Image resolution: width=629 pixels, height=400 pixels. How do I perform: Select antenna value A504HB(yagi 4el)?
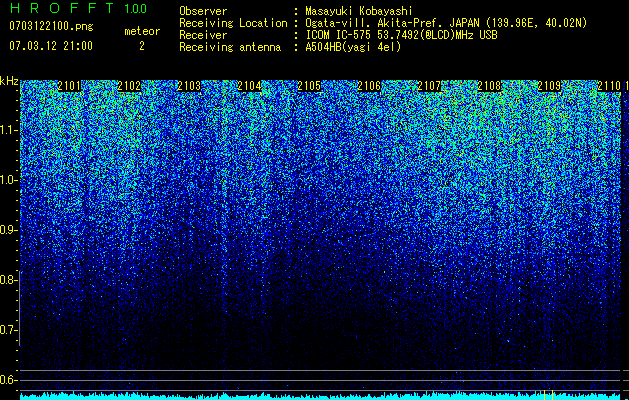pos(353,47)
